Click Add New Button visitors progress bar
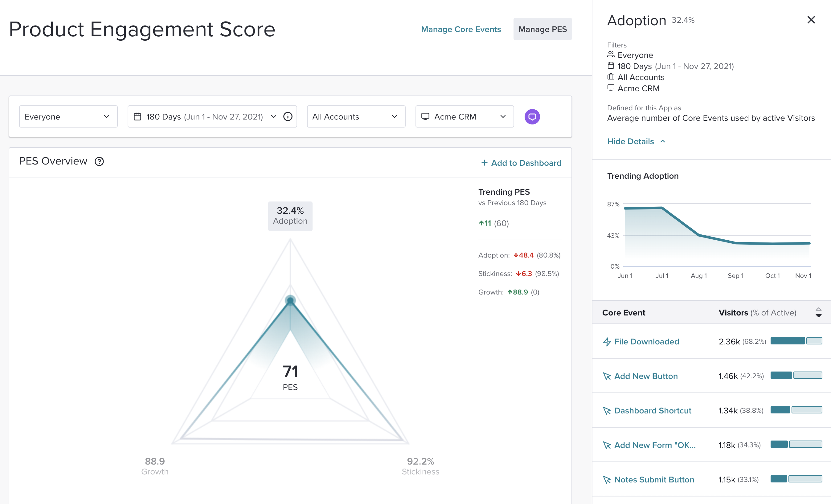 [796, 375]
